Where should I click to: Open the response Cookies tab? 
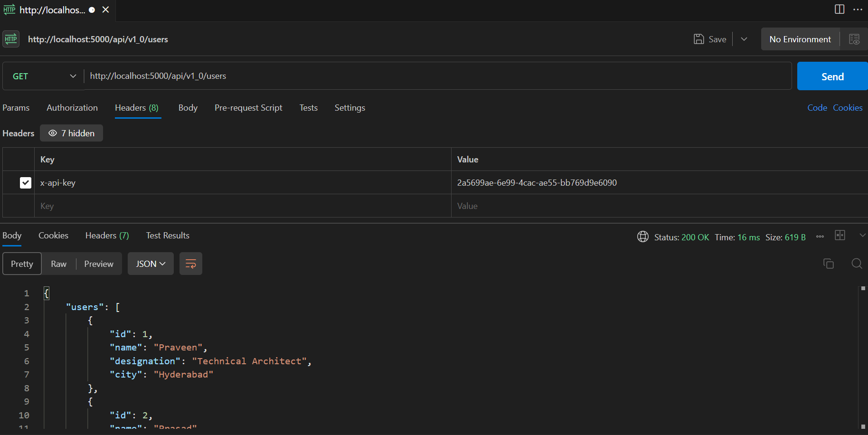tap(53, 236)
